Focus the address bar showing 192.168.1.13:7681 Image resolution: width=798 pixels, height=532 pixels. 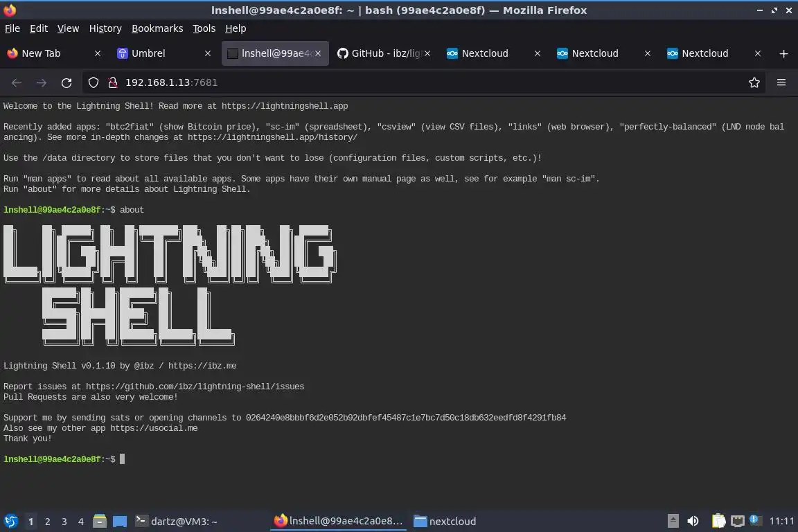tap(423, 82)
